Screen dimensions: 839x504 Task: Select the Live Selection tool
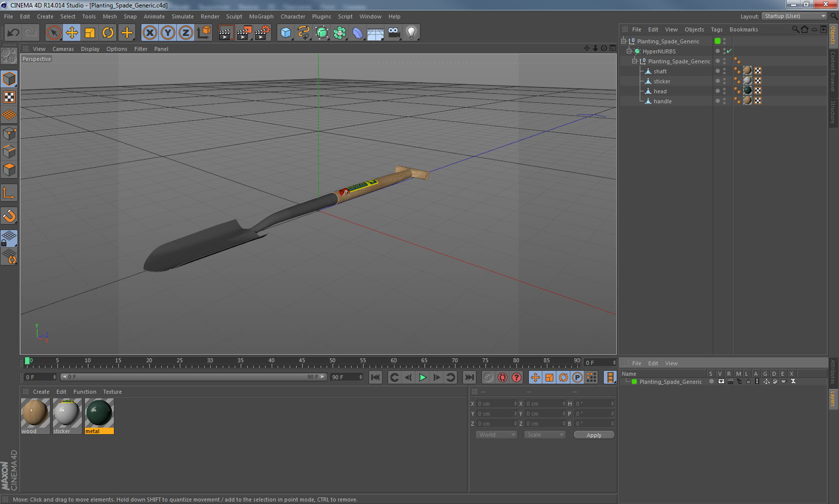click(53, 33)
